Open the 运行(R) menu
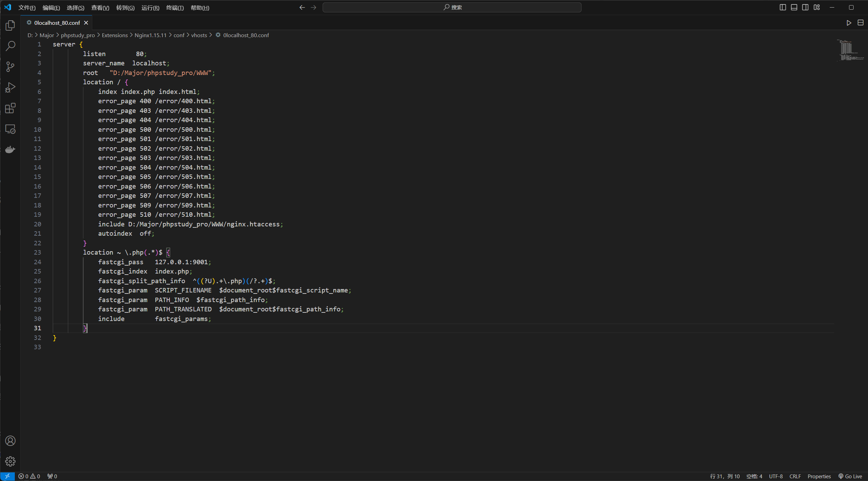Image resolution: width=868 pixels, height=481 pixels. pos(150,8)
